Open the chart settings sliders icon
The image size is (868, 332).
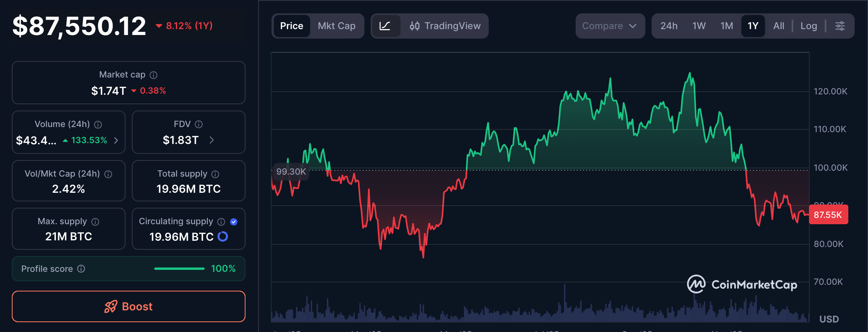[x=840, y=26]
